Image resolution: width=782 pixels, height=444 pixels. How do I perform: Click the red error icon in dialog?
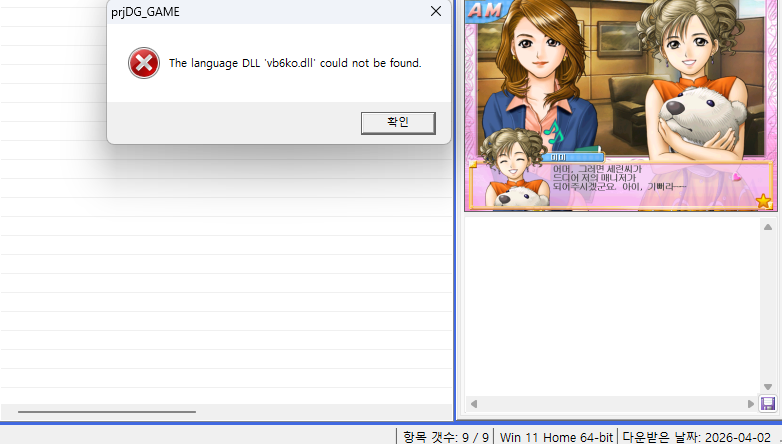point(144,63)
